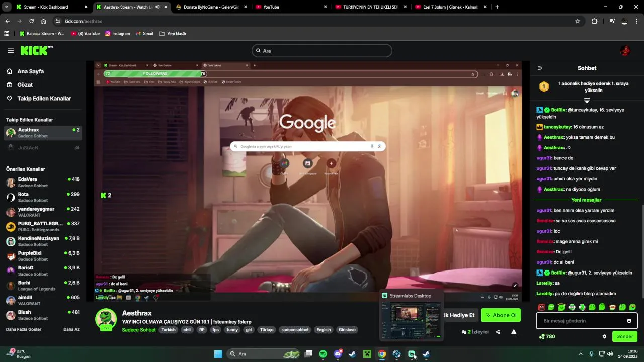Image resolution: width=644 pixels, height=362 pixels.
Task: Toggle the microphone icon in the system tray
Action: coord(591,354)
